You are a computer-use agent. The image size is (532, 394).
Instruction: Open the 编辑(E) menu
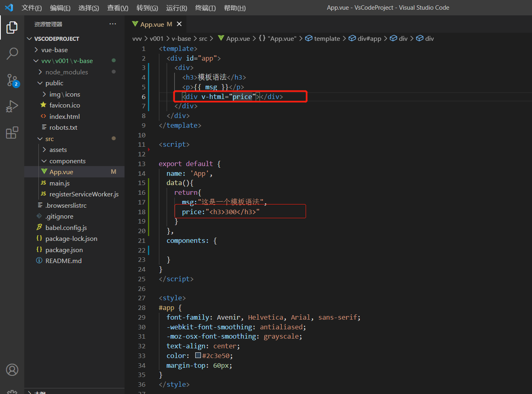point(60,8)
